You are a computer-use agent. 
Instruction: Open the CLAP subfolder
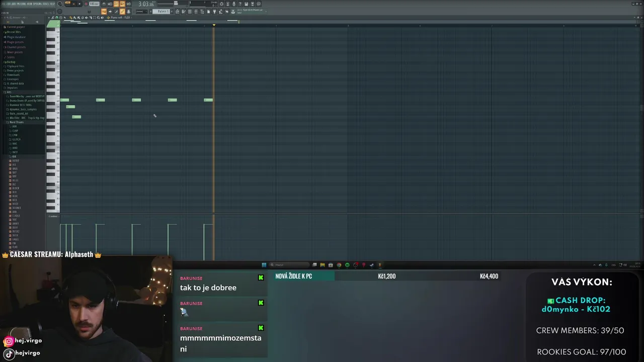(x=15, y=131)
